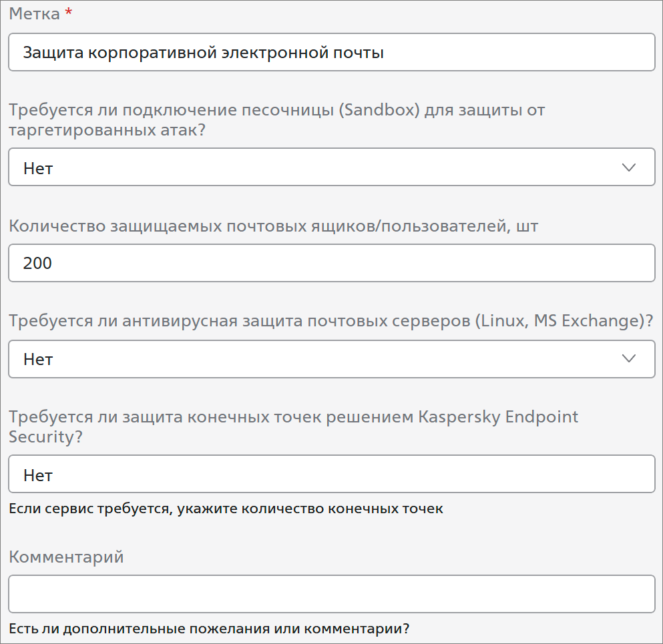Image resolution: width=663 pixels, height=644 pixels.
Task: Focus the Kaspersky Endpoint Security answer field
Action: [x=331, y=474]
